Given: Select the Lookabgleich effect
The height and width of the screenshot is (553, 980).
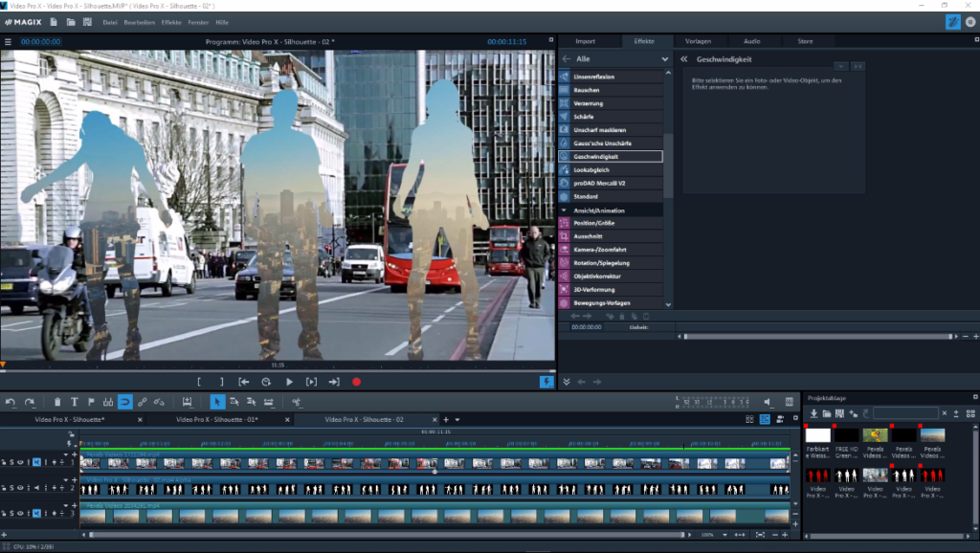Looking at the screenshot, I should [x=611, y=170].
